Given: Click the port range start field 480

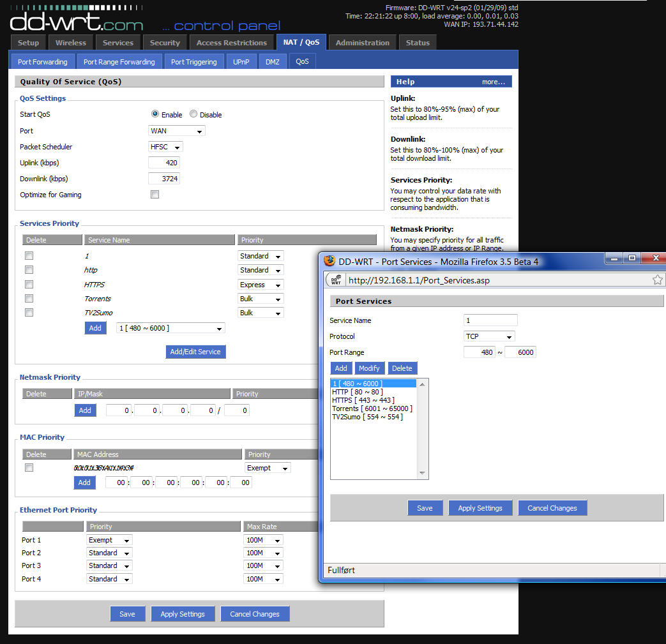Looking at the screenshot, I should 480,352.
